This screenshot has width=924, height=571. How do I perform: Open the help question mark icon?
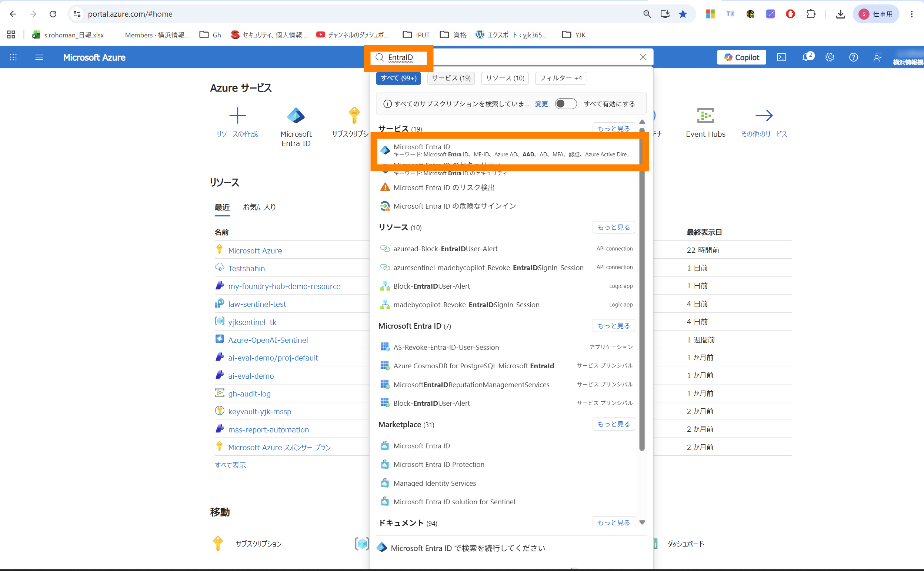[x=853, y=57]
